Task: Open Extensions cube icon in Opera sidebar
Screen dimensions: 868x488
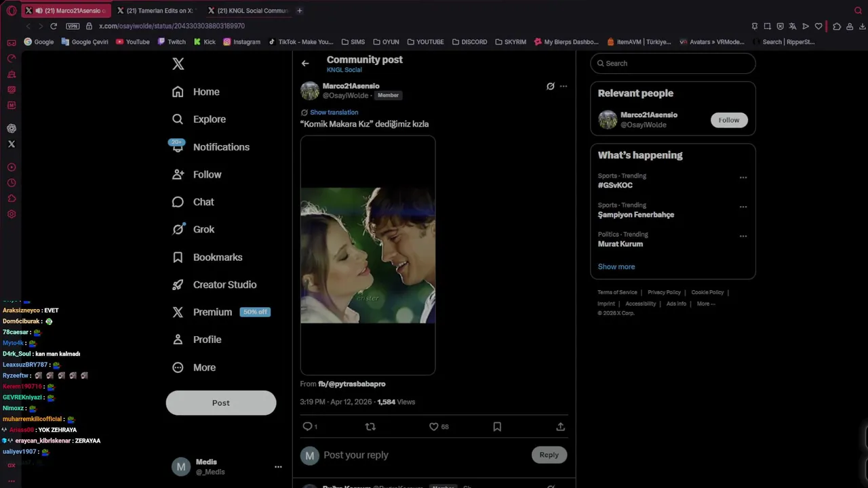Action: tap(12, 199)
